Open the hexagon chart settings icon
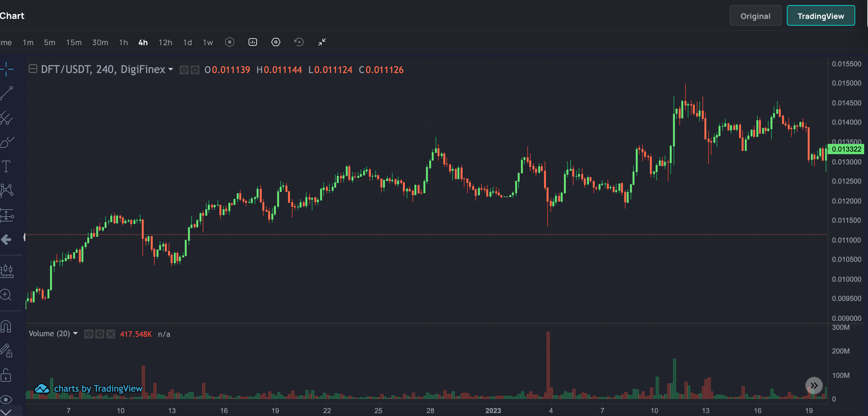The width and height of the screenshot is (868, 416). 230,42
